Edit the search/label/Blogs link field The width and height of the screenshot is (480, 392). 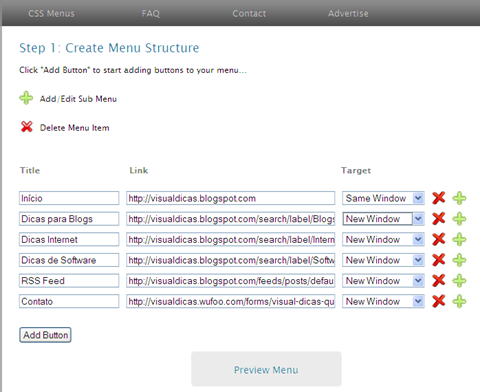coord(231,219)
